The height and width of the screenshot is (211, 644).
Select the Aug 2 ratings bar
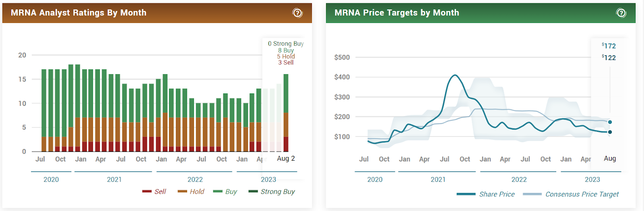point(286,113)
